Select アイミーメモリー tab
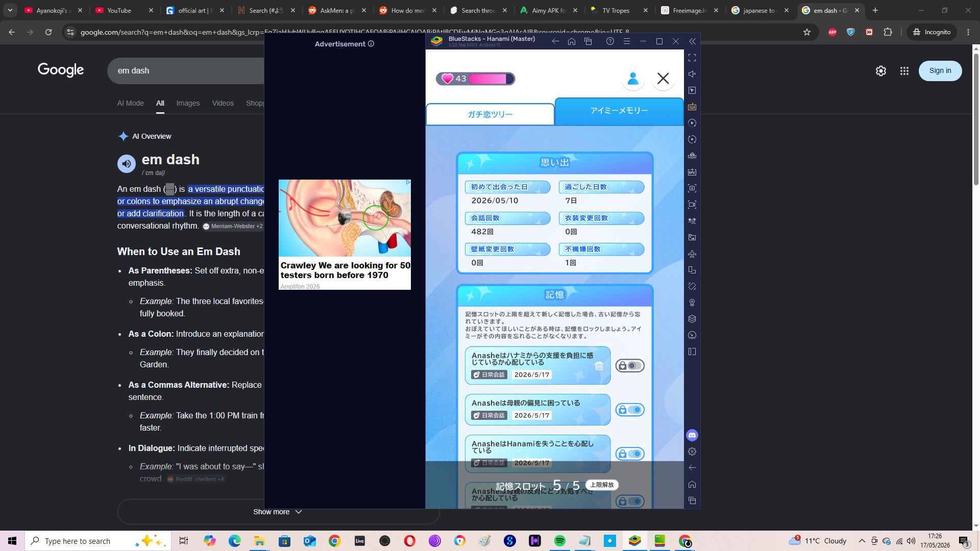 (619, 111)
